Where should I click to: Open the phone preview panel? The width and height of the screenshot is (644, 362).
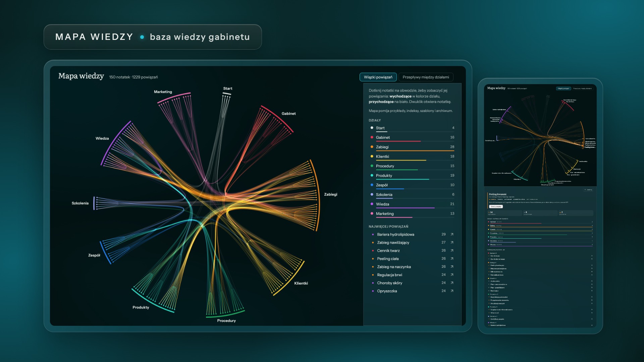[x=540, y=206]
